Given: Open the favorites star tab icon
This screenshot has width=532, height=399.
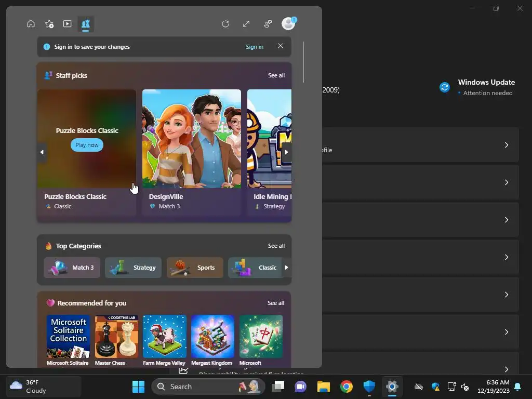Looking at the screenshot, I should [49, 24].
